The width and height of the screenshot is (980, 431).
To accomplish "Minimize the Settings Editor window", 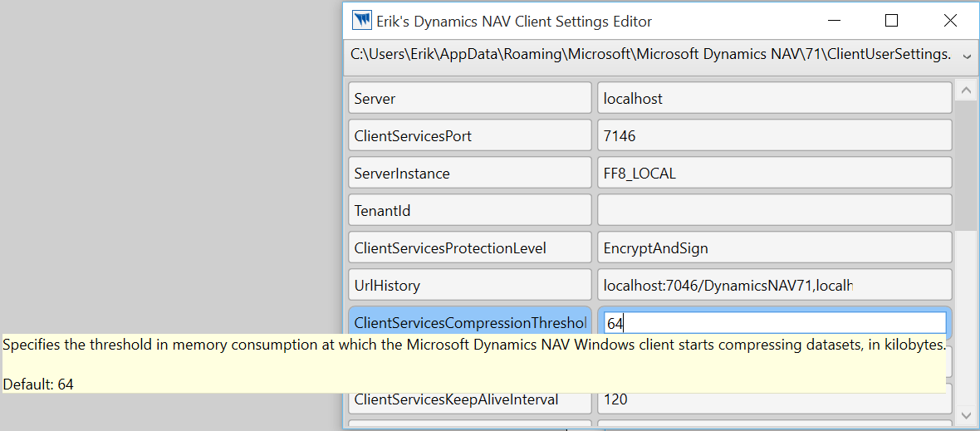I will pyautogui.click(x=834, y=21).
